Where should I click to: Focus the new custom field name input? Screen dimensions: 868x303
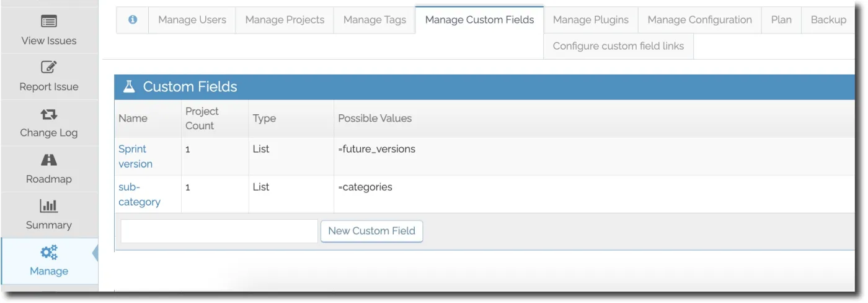[219, 231]
